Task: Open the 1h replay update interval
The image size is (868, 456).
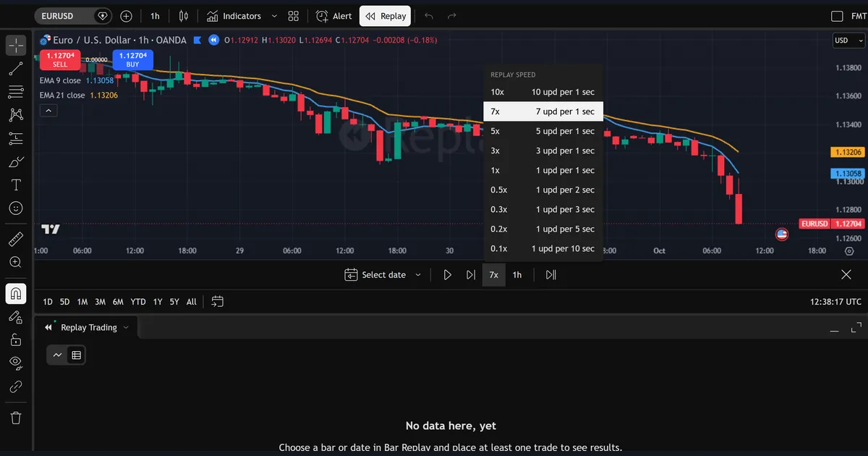Action: tap(517, 275)
